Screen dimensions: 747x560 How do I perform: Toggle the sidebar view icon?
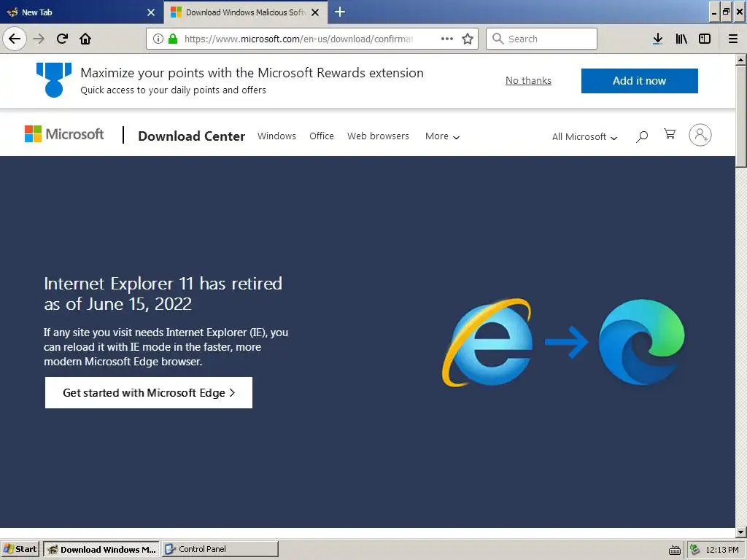click(x=705, y=39)
